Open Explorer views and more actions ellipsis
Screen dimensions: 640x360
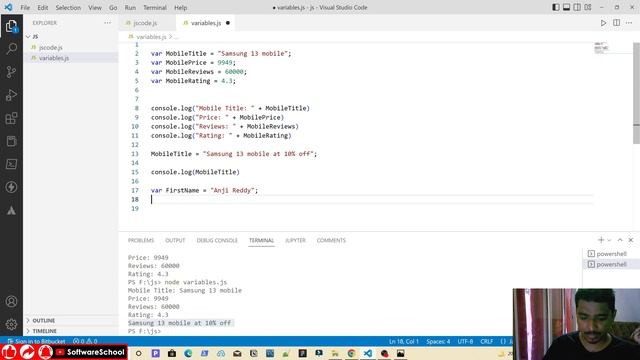coord(107,23)
